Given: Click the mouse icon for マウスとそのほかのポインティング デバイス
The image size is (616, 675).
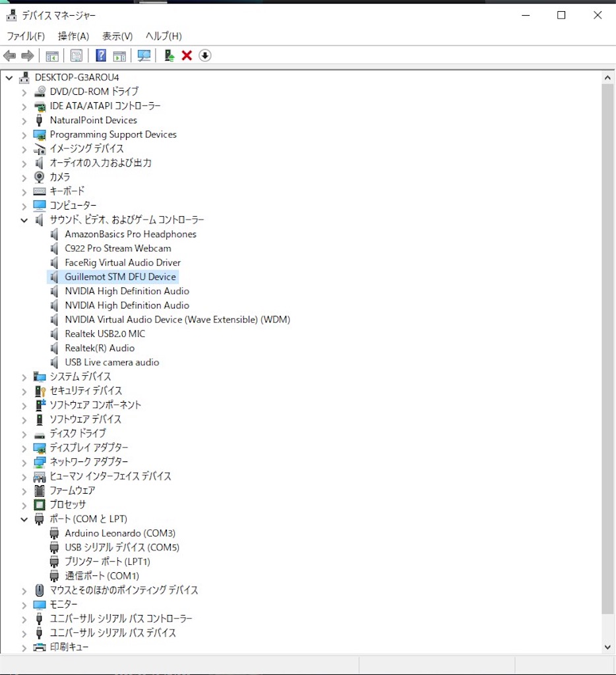Looking at the screenshot, I should pyautogui.click(x=39, y=590).
